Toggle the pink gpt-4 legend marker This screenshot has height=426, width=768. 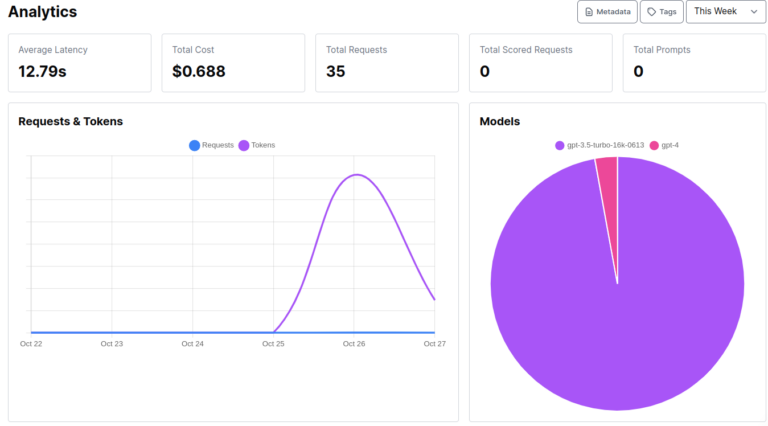pyautogui.click(x=655, y=145)
